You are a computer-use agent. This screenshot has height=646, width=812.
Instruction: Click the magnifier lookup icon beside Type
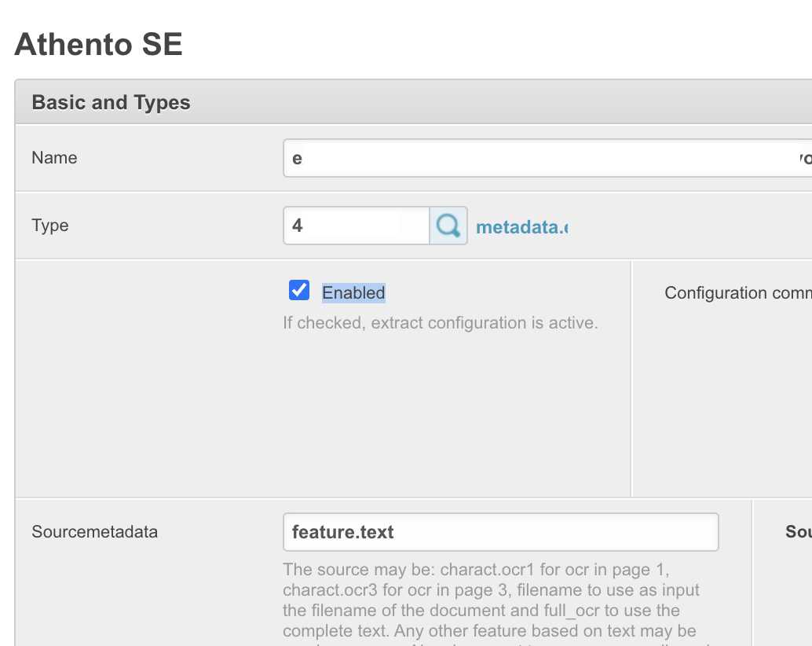(x=448, y=226)
